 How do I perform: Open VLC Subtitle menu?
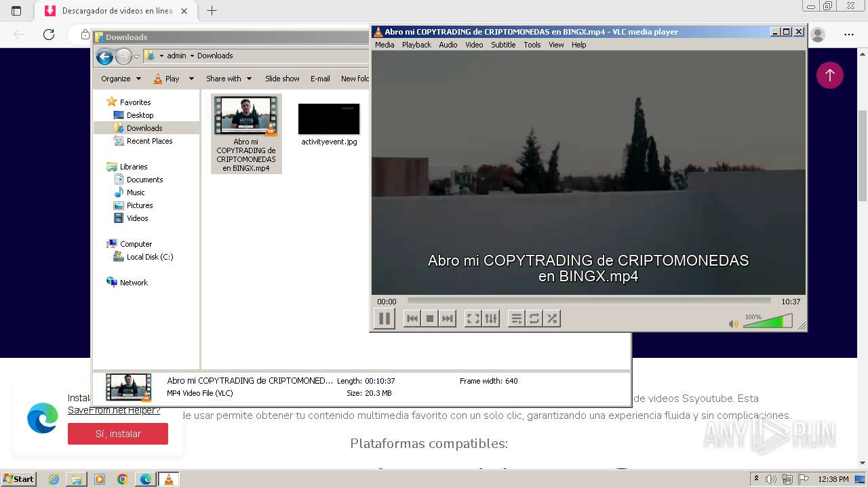(503, 45)
